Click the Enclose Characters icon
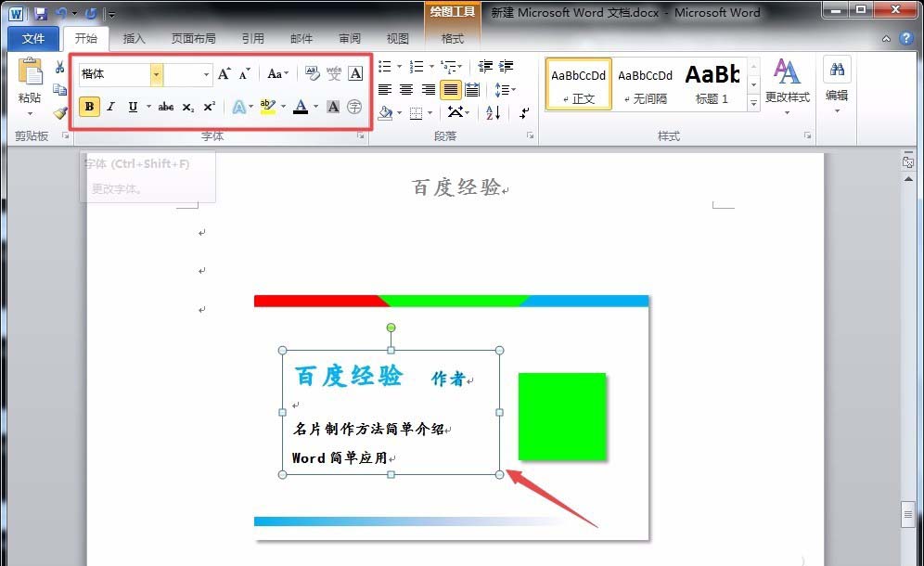This screenshot has height=566, width=924. (354, 107)
